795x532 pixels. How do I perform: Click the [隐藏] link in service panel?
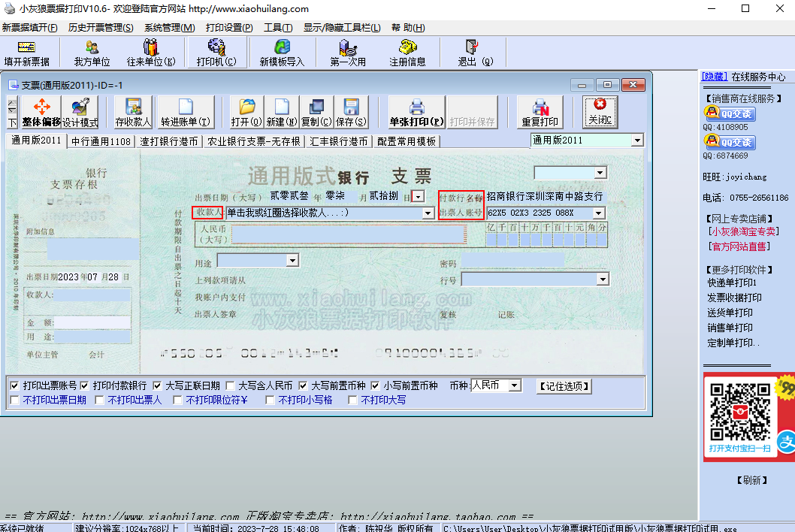click(714, 77)
